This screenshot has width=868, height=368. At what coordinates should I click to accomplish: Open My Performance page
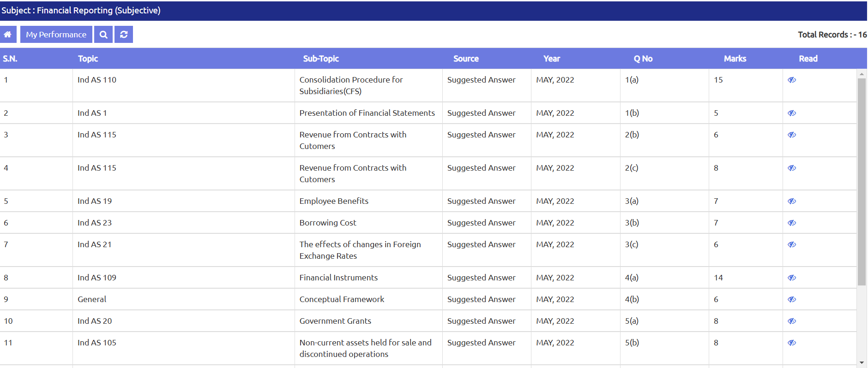[56, 35]
